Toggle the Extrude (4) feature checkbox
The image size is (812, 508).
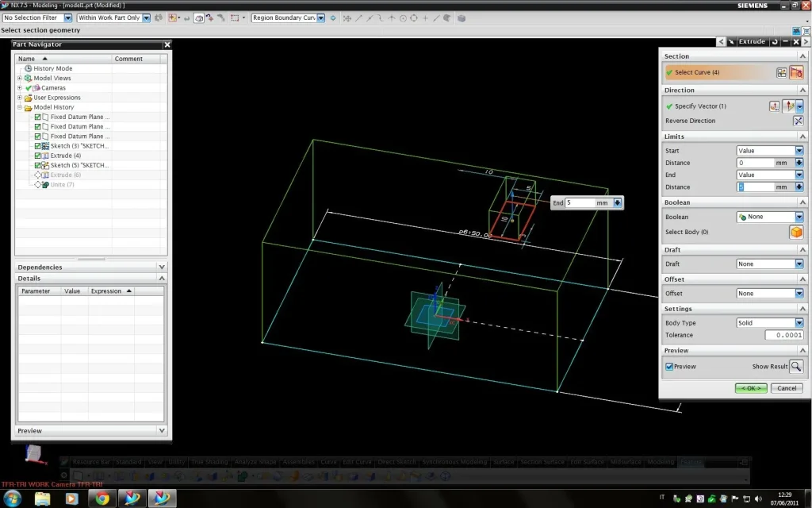click(38, 156)
